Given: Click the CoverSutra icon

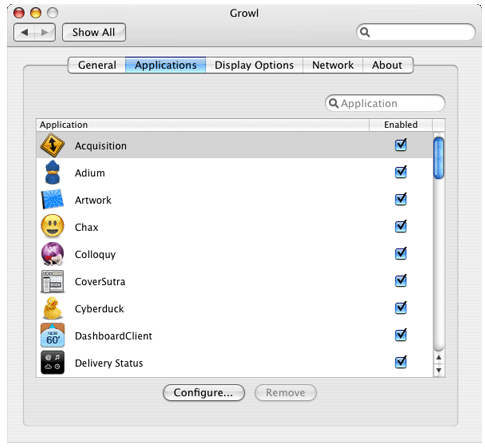Looking at the screenshot, I should 52,281.
